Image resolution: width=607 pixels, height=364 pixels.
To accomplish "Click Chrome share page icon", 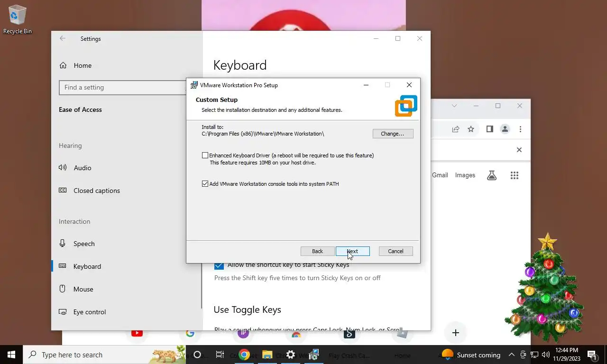I will point(456,129).
